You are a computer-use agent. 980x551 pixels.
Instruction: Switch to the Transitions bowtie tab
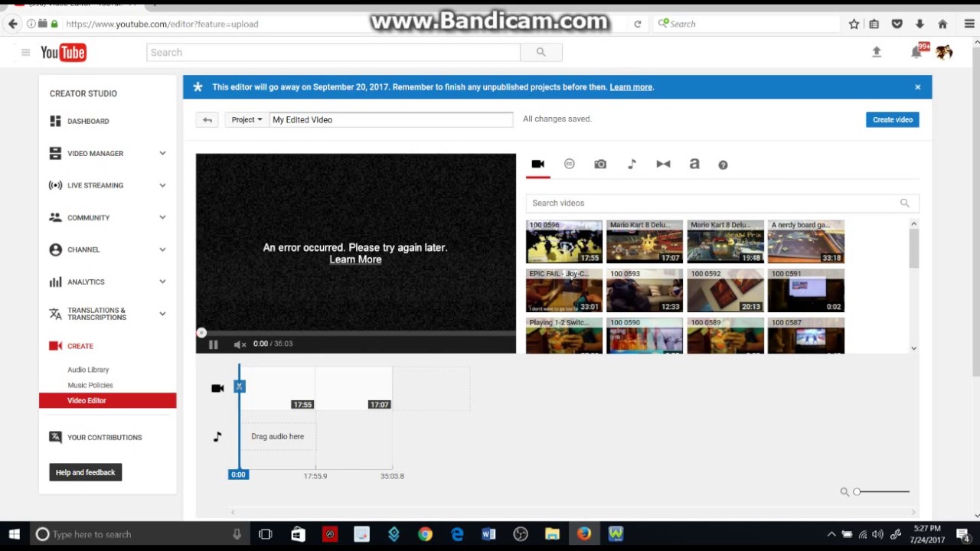(x=663, y=164)
